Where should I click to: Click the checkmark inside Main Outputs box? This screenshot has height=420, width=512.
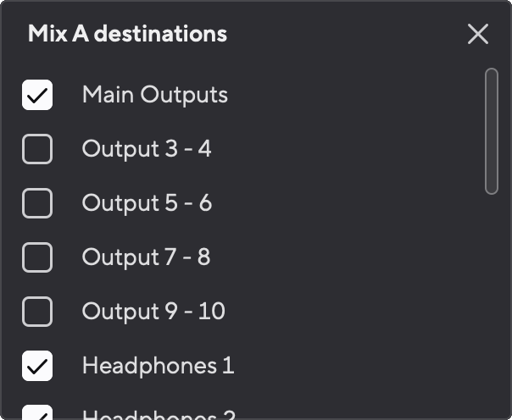click(x=37, y=96)
